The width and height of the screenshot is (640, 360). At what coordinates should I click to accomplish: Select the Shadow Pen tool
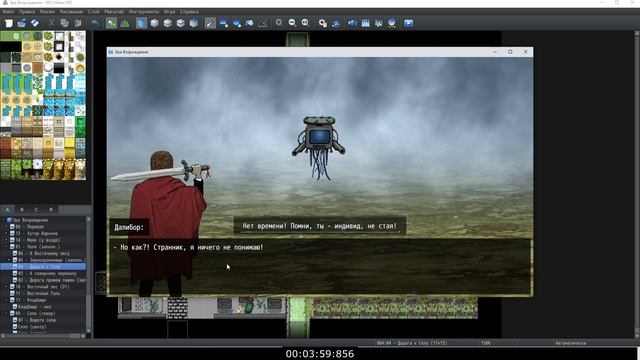263,23
